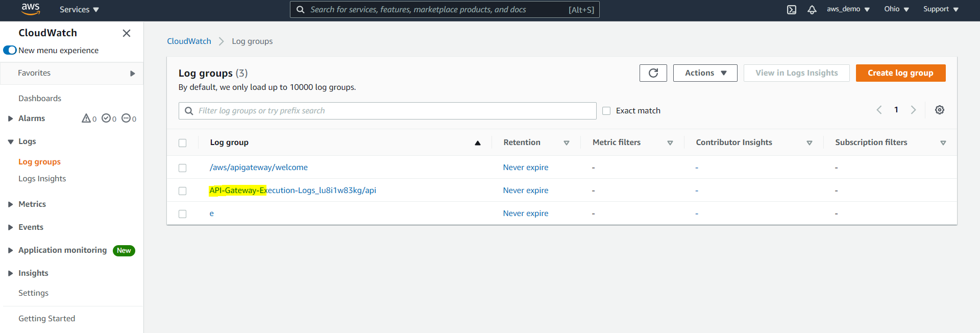Click the insufficient data alarms icon
The height and width of the screenshot is (333, 980).
tap(126, 118)
